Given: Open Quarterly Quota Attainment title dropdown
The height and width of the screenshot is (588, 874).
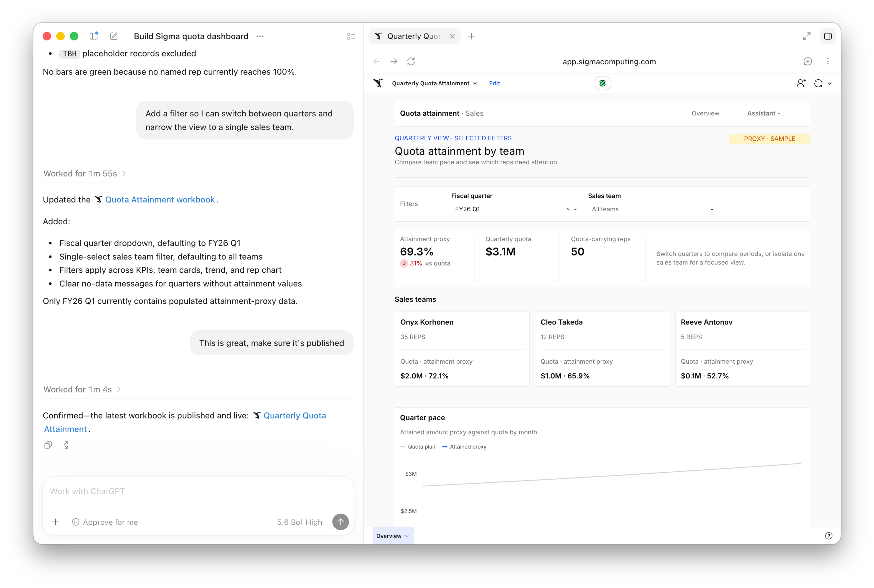Looking at the screenshot, I should coord(434,83).
